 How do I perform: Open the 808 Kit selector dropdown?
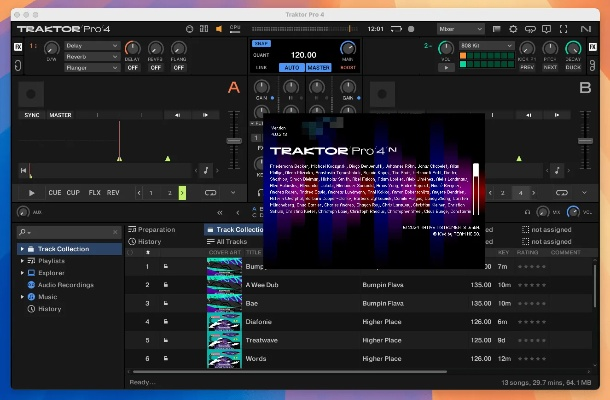tap(487, 46)
